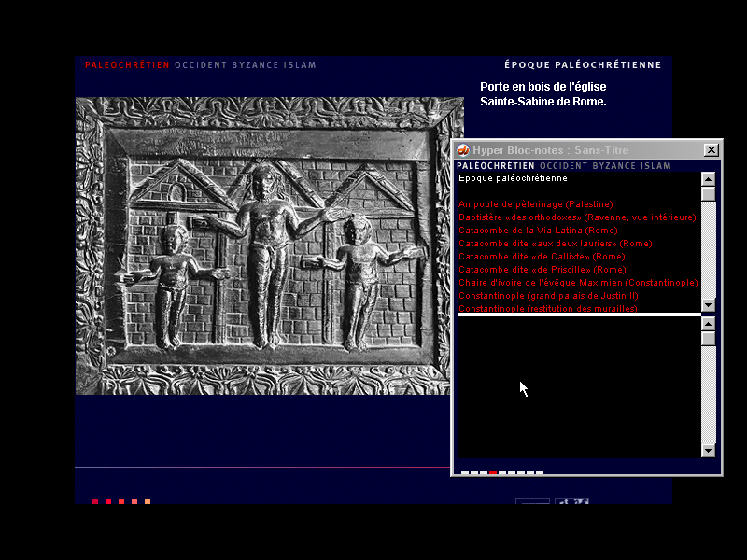Screen dimensions: 747x560
Task: Open 'Baptistère «des orthodoxes» (Ravenne, vue intérieure)'
Action: tap(577, 217)
